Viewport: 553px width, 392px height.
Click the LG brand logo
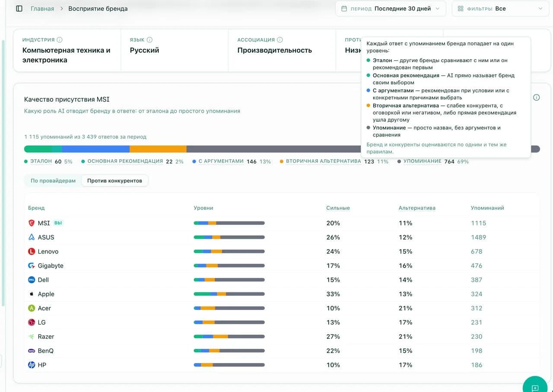pos(32,322)
